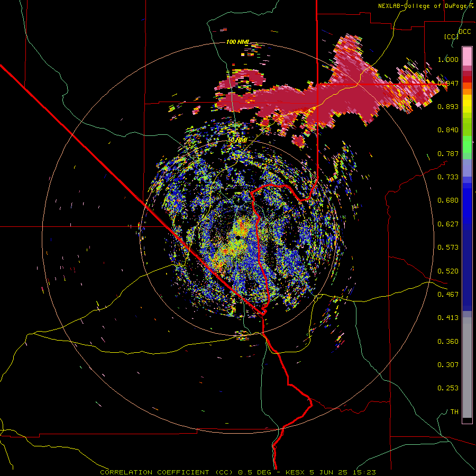Select the 0.467 scale value

tap(448, 295)
